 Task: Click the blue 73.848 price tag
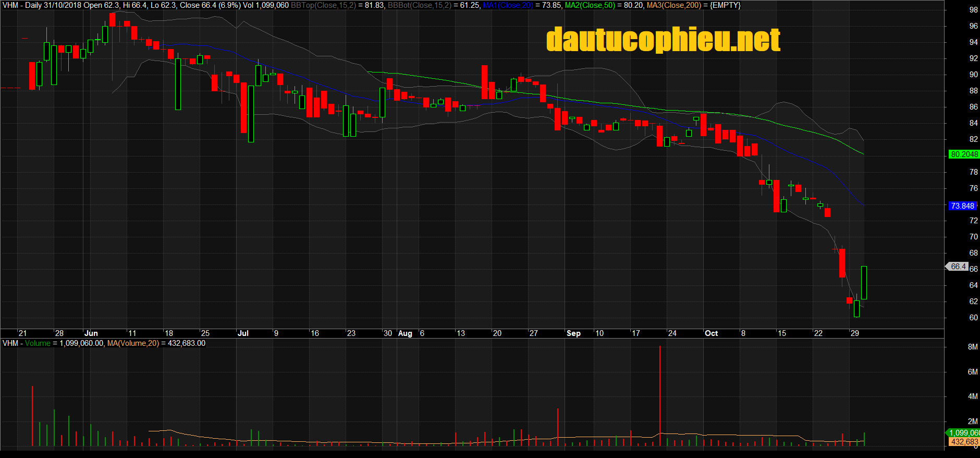tap(962, 206)
